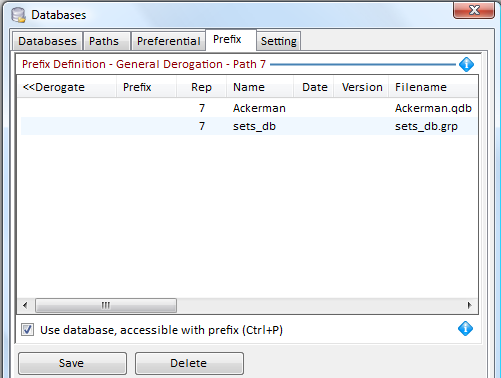
Task: Click the Prefix column header
Action: (146, 87)
